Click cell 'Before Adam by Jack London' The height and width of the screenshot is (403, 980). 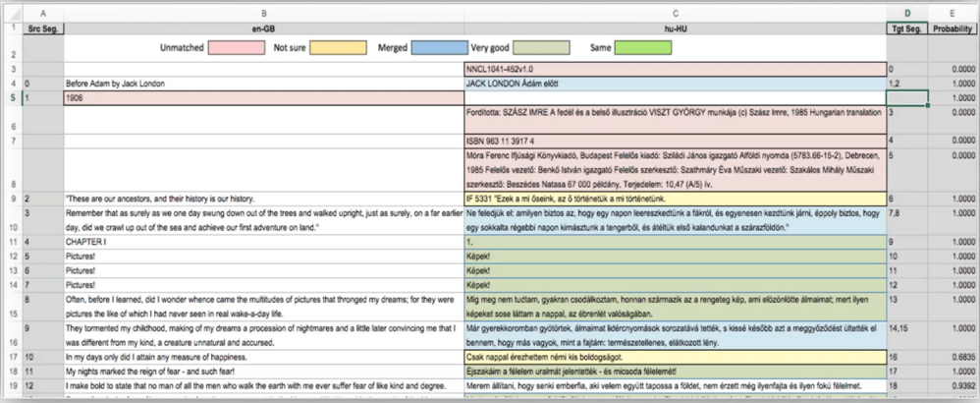[264, 84]
